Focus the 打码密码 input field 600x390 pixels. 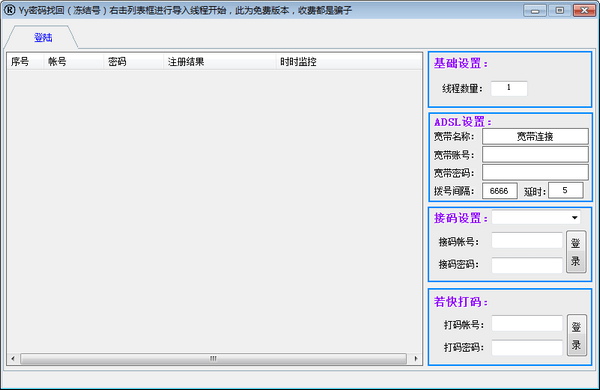pos(527,348)
